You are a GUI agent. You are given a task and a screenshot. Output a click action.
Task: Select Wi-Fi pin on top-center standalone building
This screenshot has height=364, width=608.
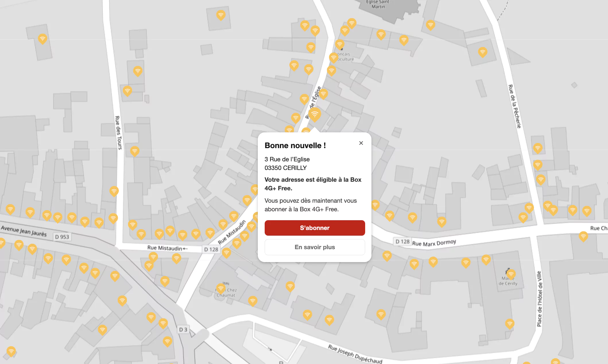point(221,15)
